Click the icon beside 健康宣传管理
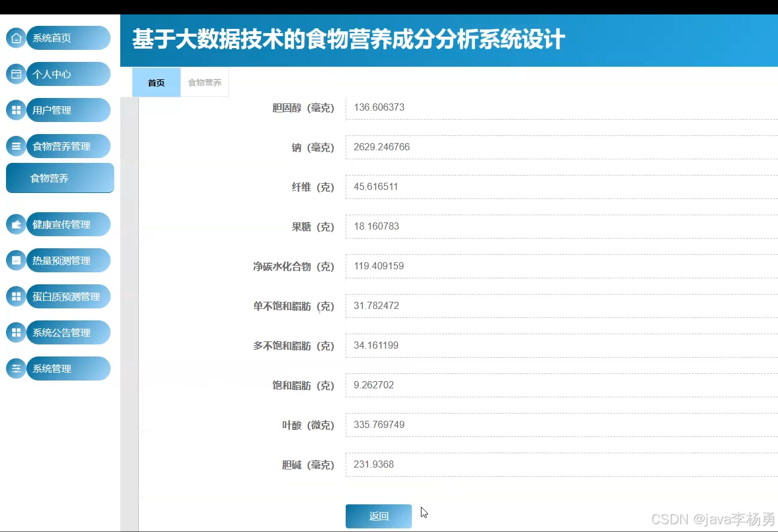The image size is (778, 532). (x=16, y=224)
